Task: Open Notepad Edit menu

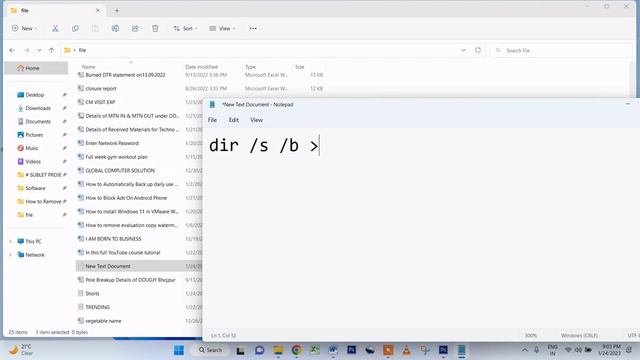Action: coord(233,120)
